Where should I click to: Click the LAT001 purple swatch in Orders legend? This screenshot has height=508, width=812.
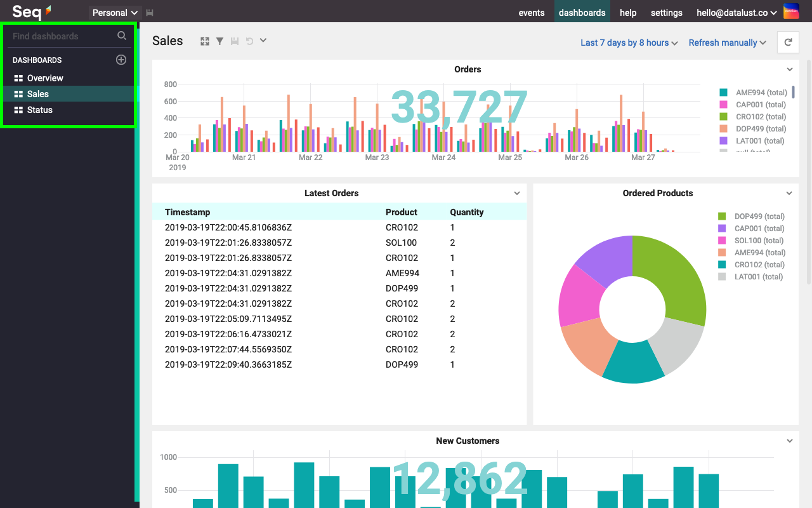tap(723, 141)
